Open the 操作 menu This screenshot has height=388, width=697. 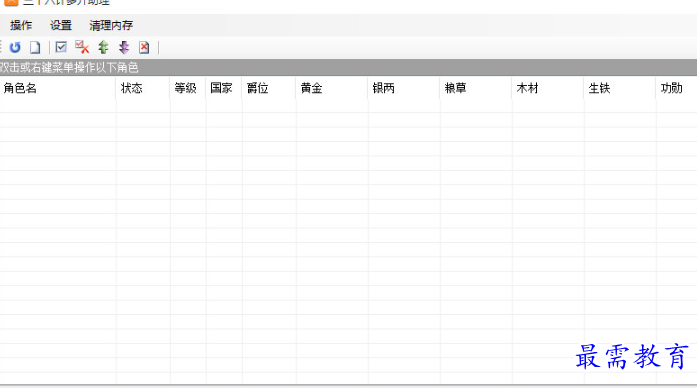(x=21, y=25)
